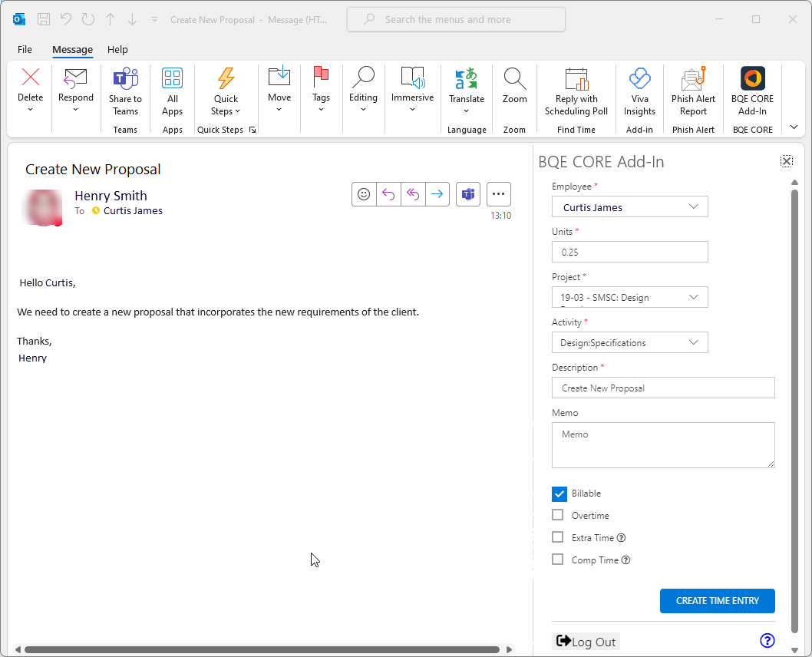Open the Project dropdown list

[629, 297]
